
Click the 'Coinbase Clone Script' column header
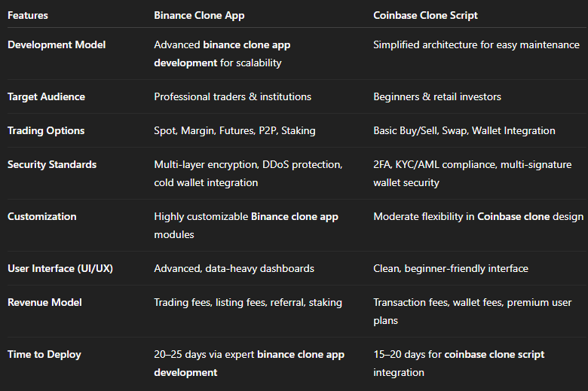(x=425, y=15)
